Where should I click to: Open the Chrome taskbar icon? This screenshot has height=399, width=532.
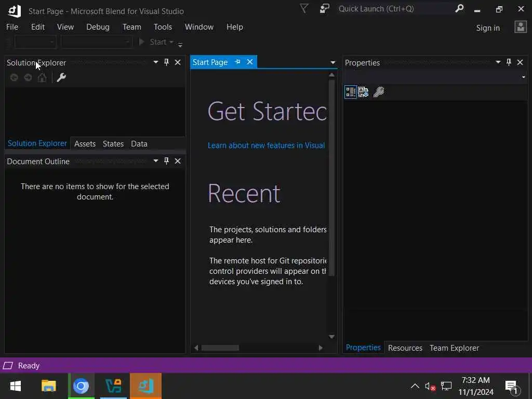click(x=81, y=386)
